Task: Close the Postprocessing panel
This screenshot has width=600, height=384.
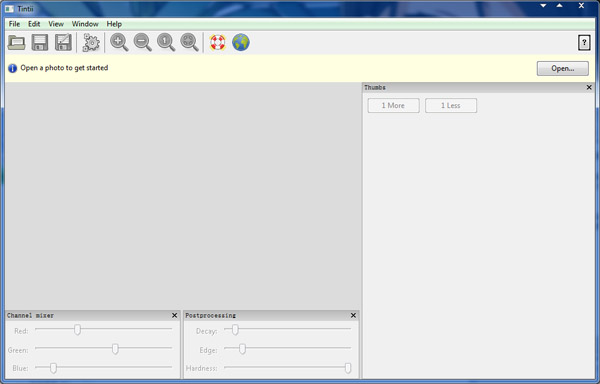Action: click(x=353, y=315)
